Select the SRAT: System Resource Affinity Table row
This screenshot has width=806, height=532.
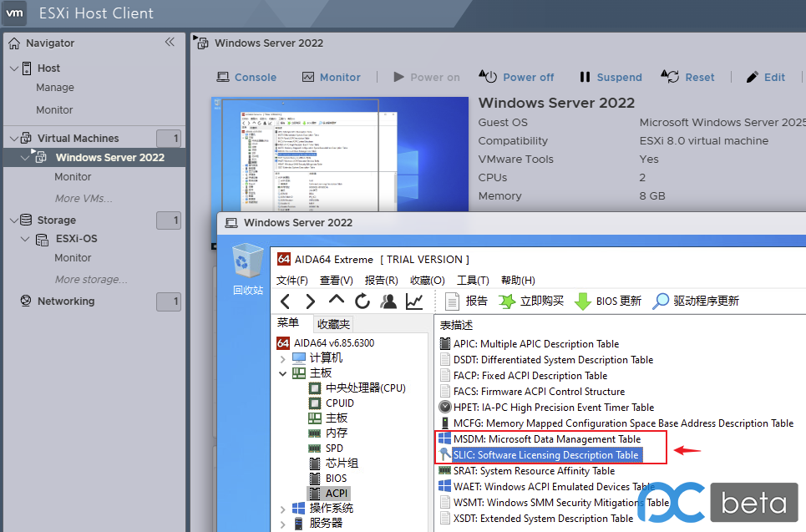[x=527, y=471]
